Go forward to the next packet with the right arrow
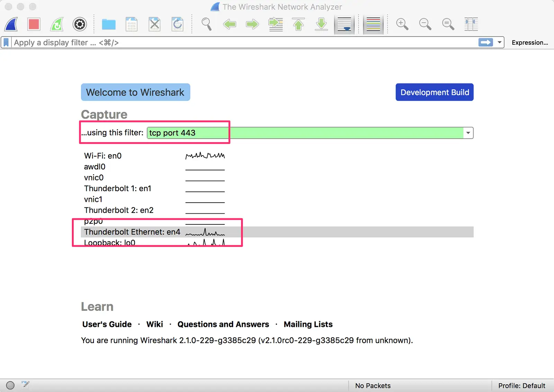 252,24
